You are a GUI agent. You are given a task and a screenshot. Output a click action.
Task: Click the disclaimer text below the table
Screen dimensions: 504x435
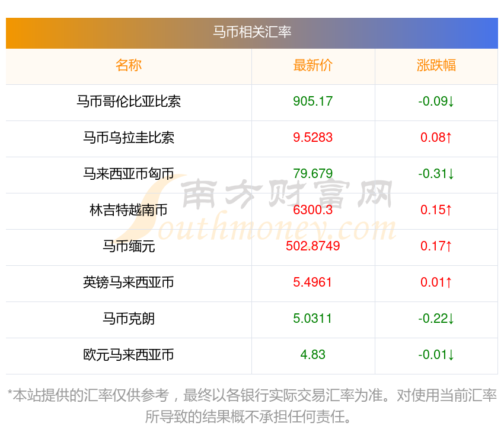tap(252, 406)
